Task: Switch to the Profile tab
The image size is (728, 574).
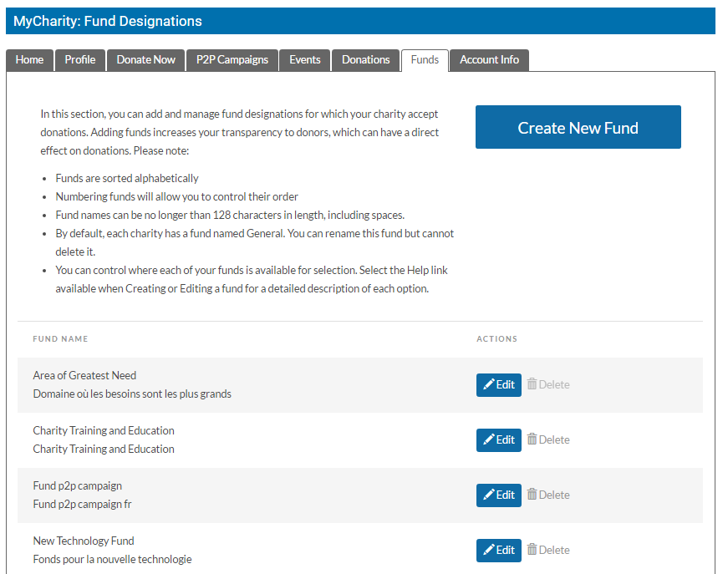Action: click(80, 60)
